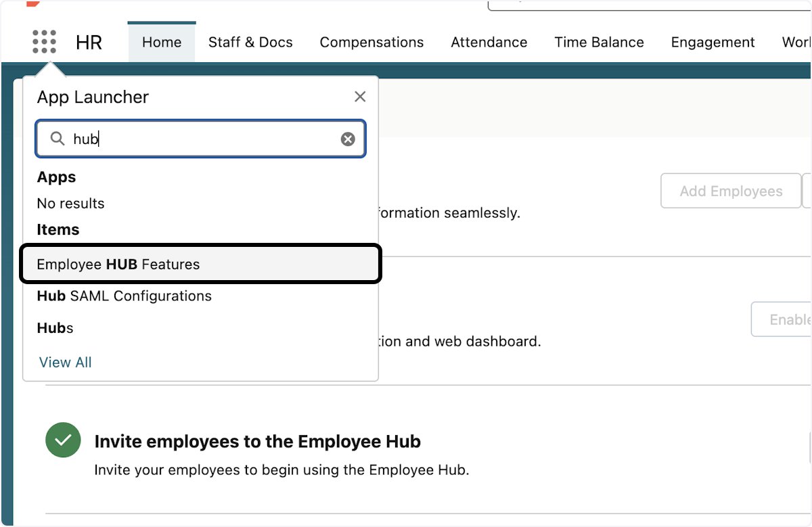Click View All in the App Launcher
The height and width of the screenshot is (527, 812).
[x=65, y=362]
